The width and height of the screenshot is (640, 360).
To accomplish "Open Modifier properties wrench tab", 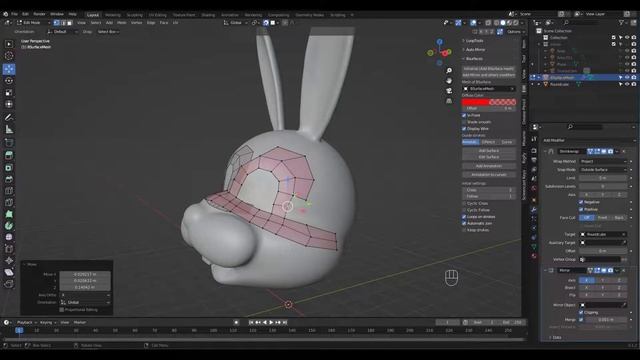I will coord(534,210).
